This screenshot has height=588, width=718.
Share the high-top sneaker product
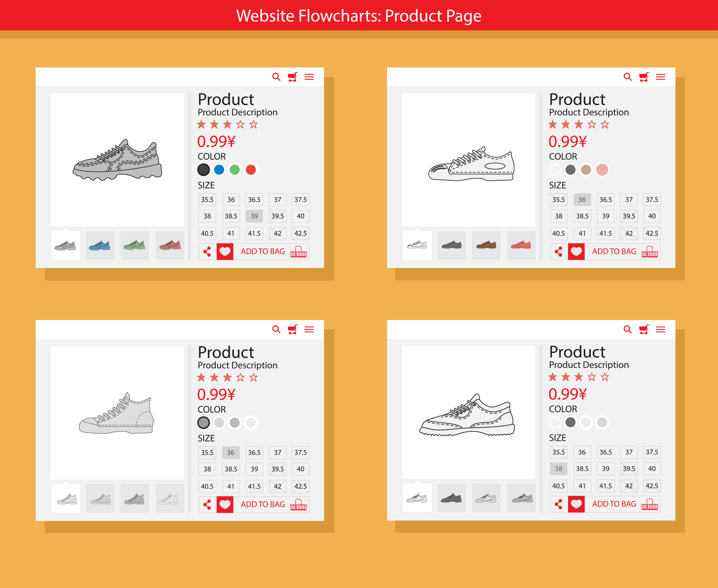click(207, 505)
